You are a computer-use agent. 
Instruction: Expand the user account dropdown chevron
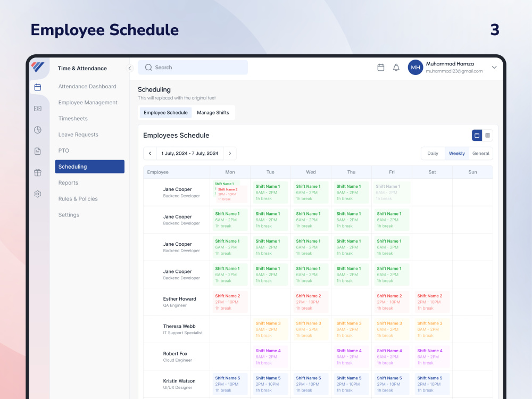coord(494,67)
